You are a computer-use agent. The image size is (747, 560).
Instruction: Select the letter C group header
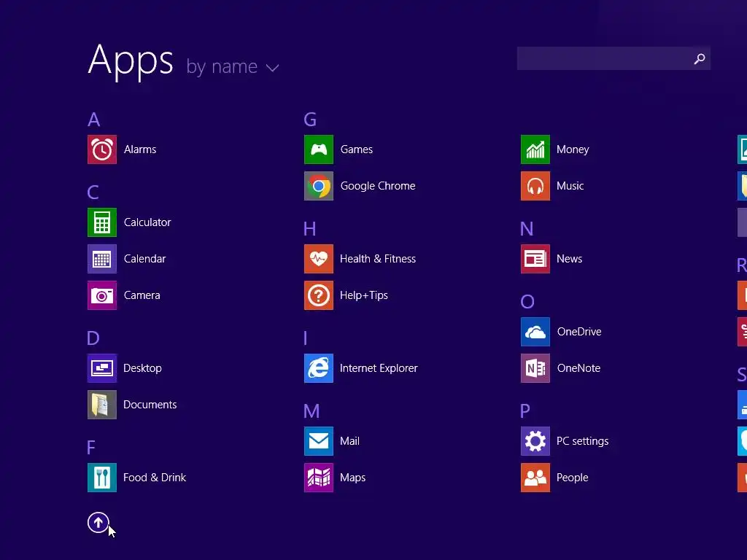point(93,192)
